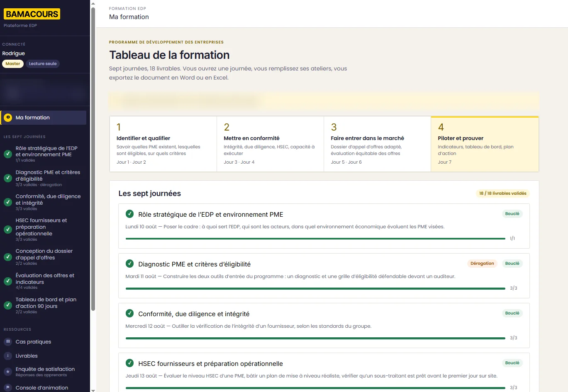Click green check on Conformité day card

click(x=129, y=314)
